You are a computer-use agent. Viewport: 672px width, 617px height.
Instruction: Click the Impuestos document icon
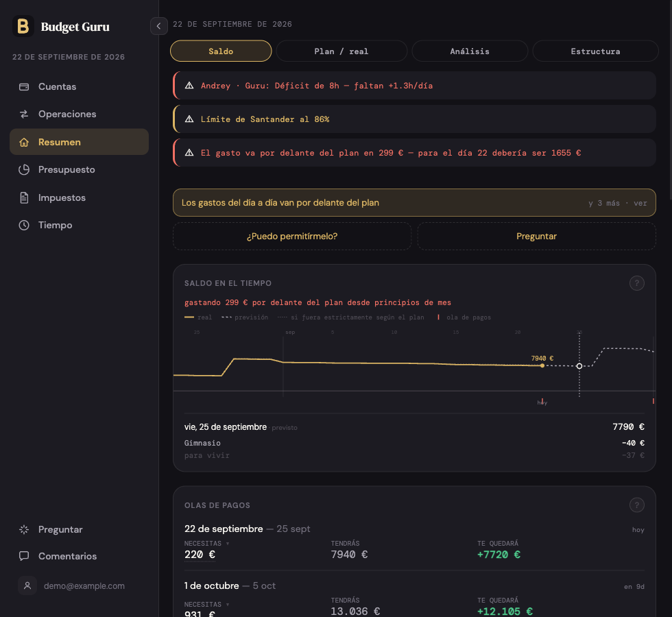[x=24, y=197]
